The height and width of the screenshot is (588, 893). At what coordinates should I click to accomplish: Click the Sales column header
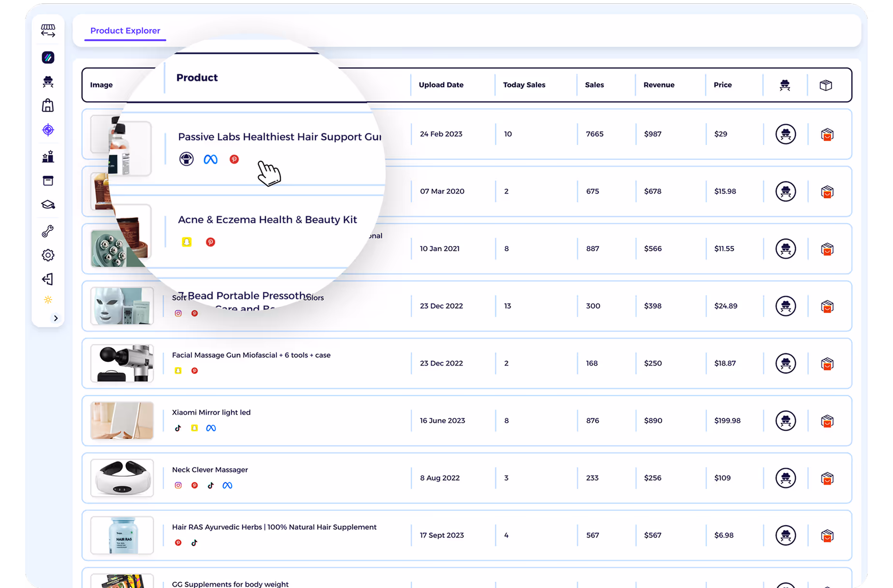click(594, 85)
